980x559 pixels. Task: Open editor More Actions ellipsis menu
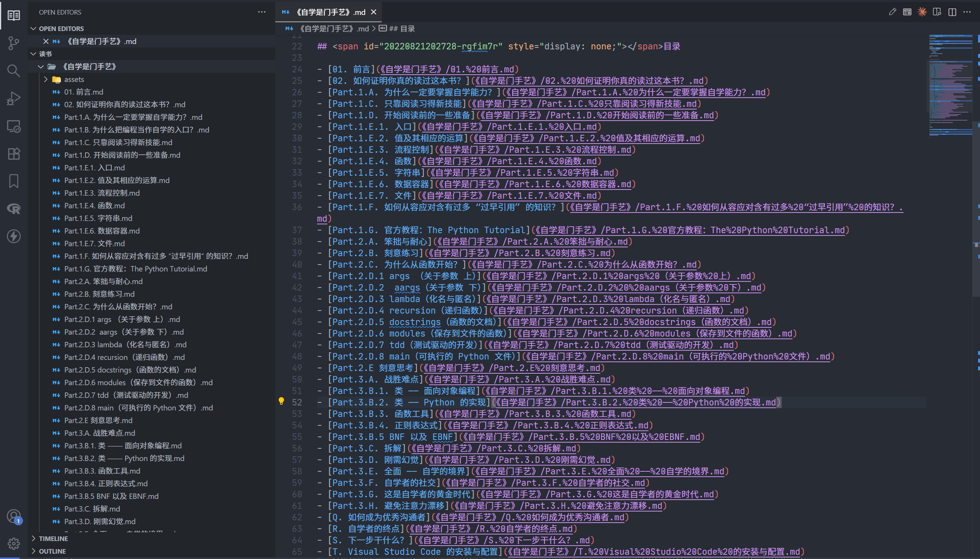(x=967, y=12)
